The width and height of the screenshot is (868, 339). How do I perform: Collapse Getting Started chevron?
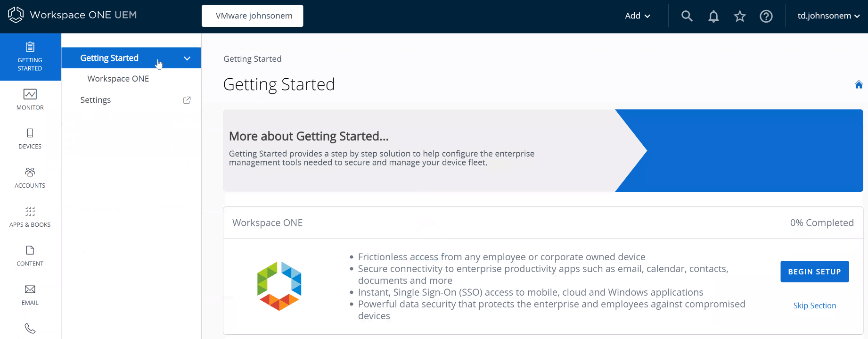coord(187,58)
